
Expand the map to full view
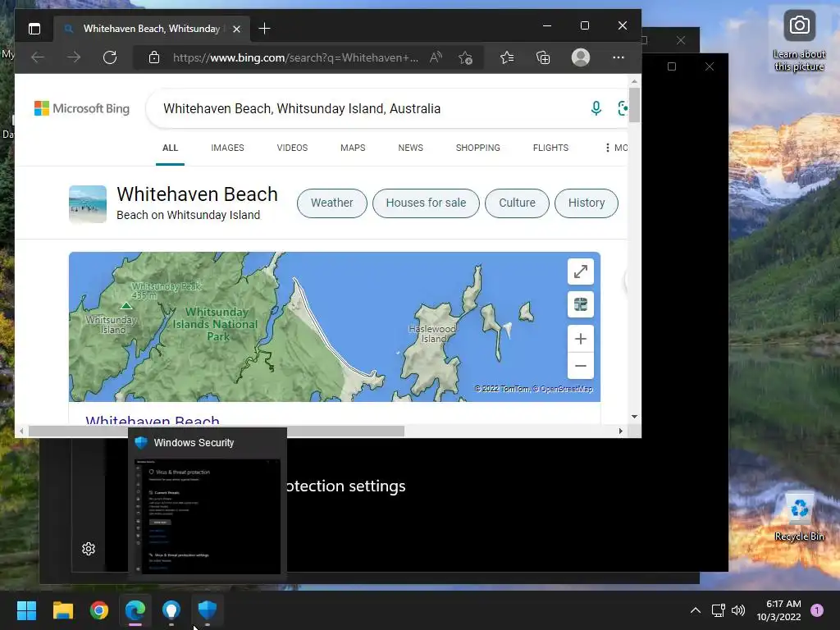point(581,272)
